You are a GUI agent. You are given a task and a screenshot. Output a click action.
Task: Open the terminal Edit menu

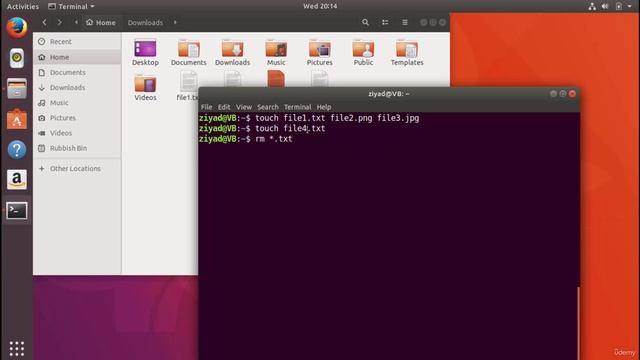pos(224,107)
